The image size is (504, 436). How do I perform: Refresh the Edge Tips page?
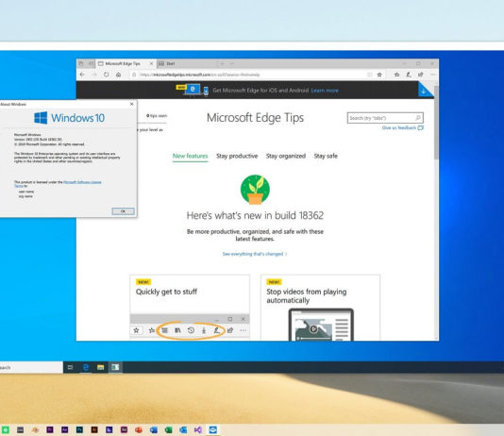[106, 75]
